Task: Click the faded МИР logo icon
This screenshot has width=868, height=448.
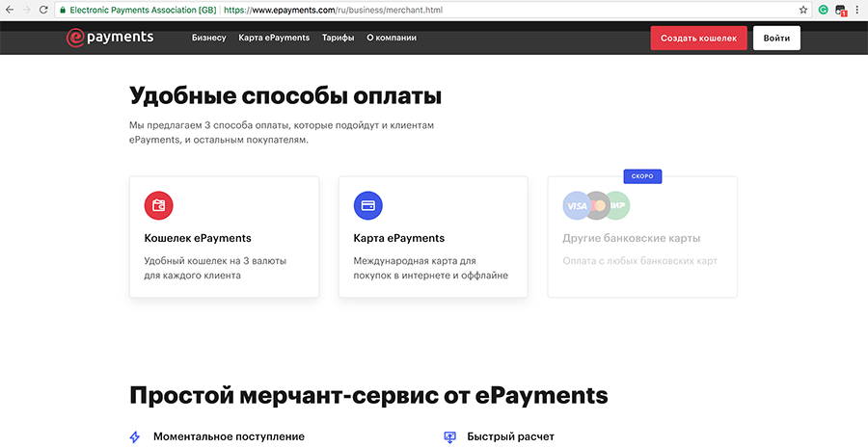Action: point(617,206)
